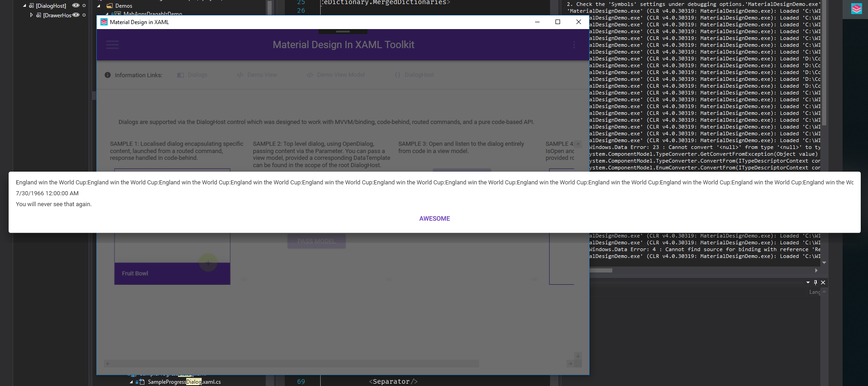Click the AWESOME dialog button
Viewport: 868px width, 386px height.
click(x=435, y=218)
